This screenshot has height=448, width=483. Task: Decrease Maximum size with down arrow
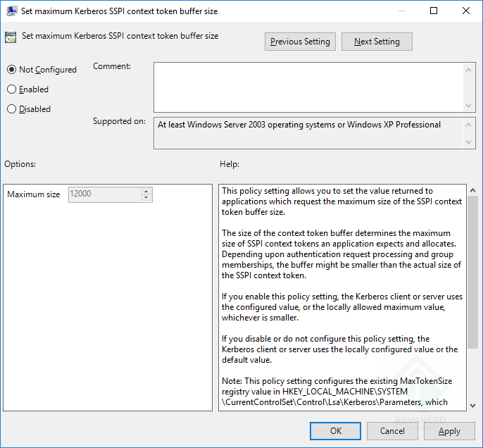(x=146, y=198)
